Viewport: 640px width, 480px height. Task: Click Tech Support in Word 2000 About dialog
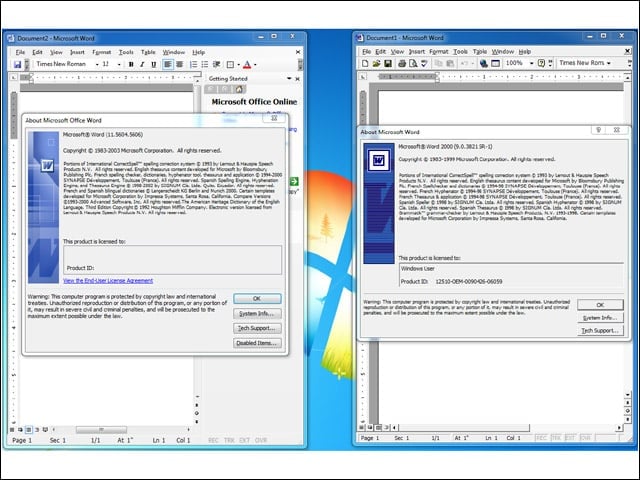(600, 331)
